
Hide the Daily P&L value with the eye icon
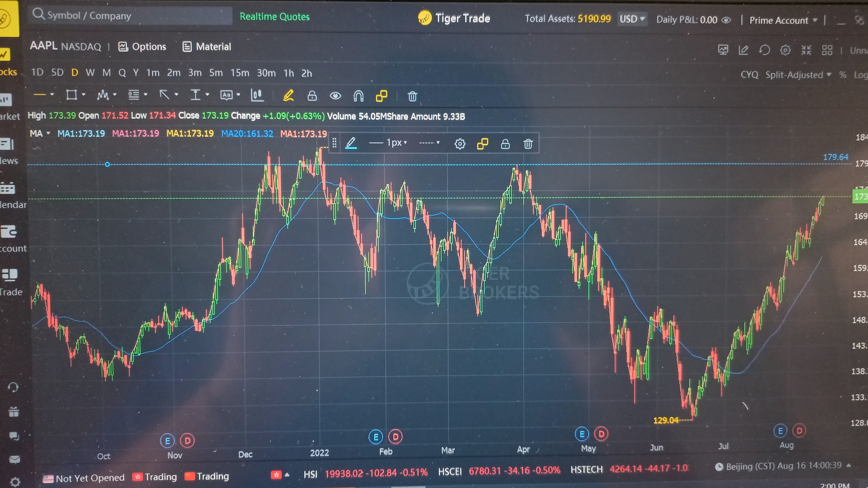pos(726,20)
